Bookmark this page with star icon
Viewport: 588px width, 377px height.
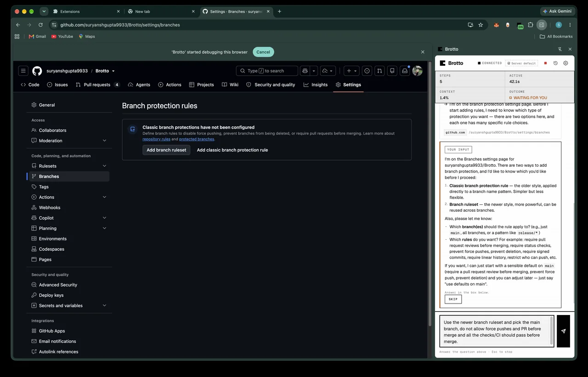[x=481, y=25]
